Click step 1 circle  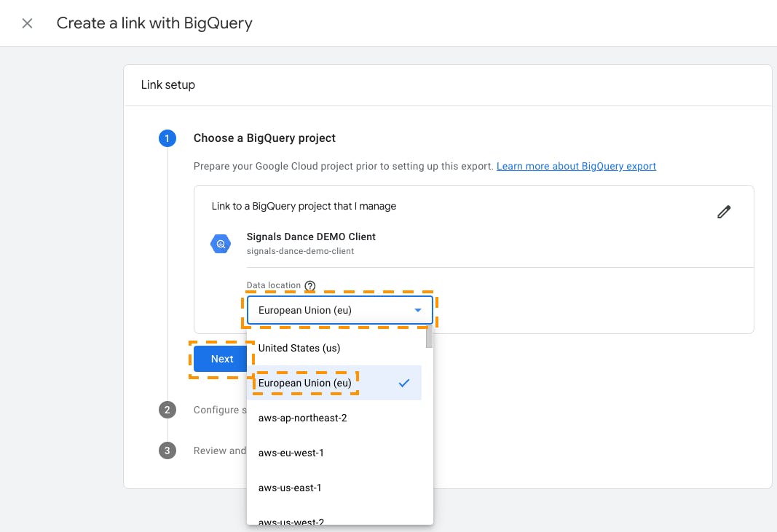pos(167,138)
